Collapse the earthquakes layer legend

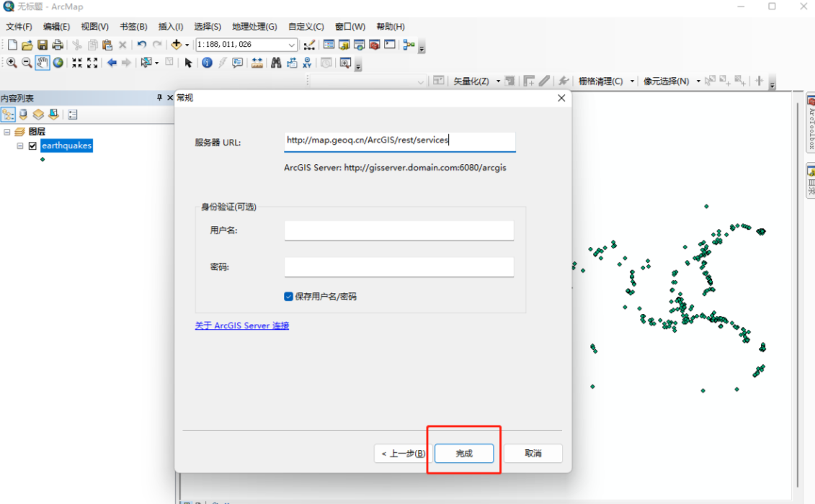pyautogui.click(x=19, y=146)
